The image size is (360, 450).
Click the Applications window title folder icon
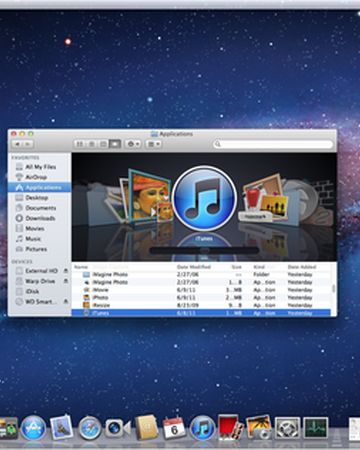point(154,134)
